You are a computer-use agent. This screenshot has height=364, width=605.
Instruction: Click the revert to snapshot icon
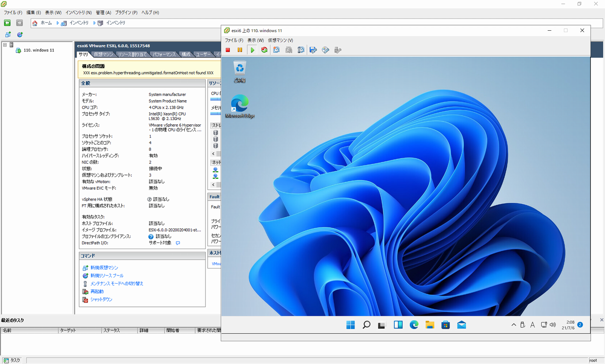[x=288, y=50]
